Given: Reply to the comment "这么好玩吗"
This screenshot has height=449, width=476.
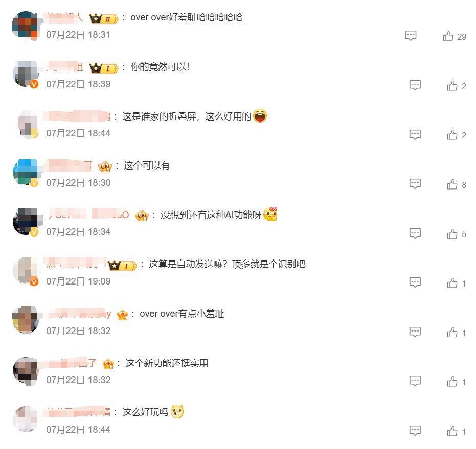Looking at the screenshot, I should 415,431.
